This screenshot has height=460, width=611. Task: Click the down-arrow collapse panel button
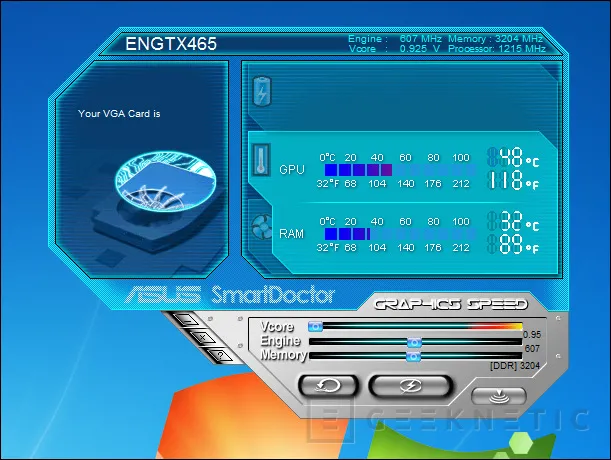pos(499,396)
